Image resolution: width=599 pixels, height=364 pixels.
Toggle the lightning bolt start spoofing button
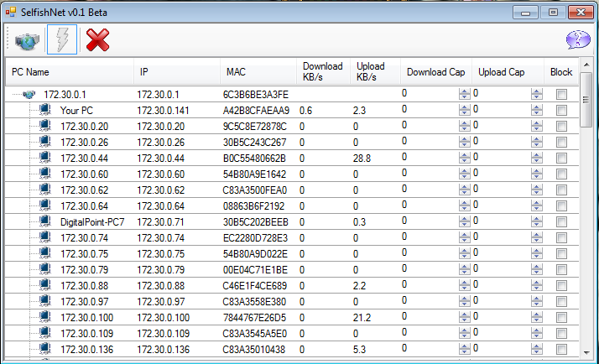click(62, 39)
